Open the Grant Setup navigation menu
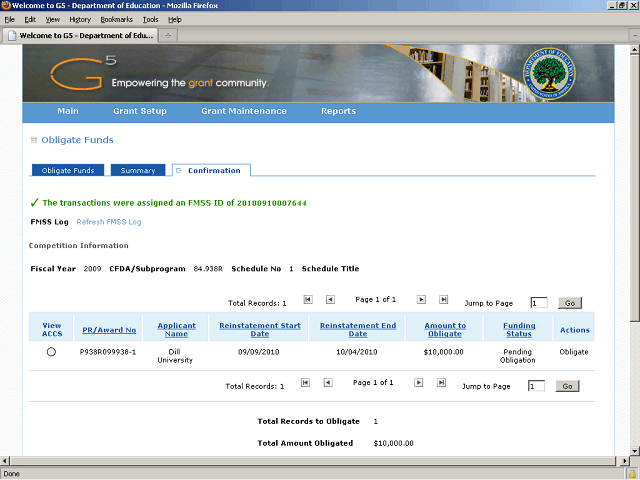 click(140, 111)
